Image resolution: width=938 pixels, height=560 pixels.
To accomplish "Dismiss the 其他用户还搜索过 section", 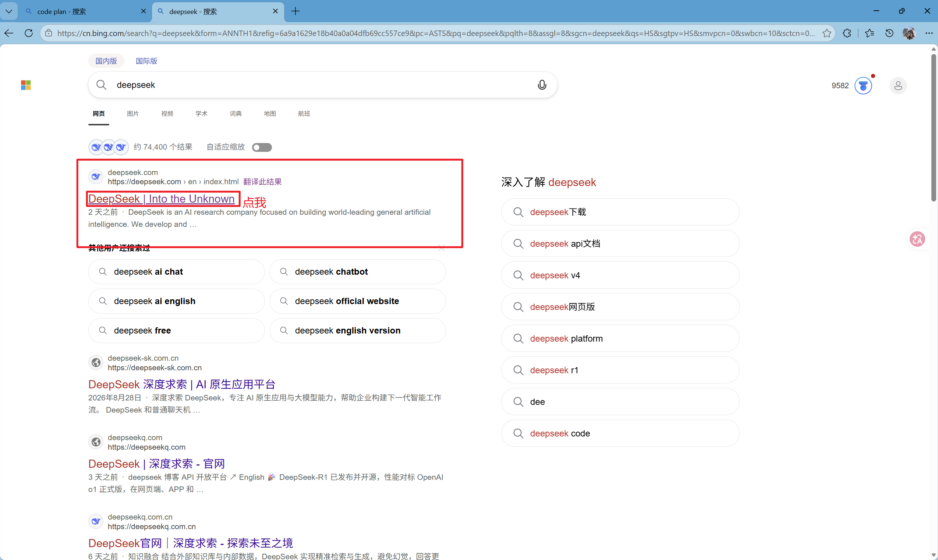I will 442,248.
